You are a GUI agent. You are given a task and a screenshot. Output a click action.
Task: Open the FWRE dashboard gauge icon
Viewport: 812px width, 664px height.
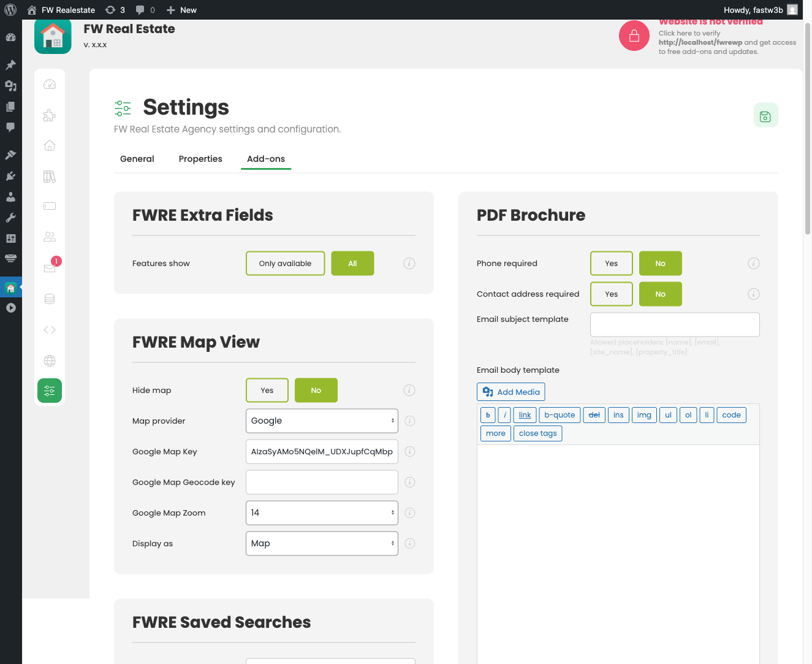coord(50,85)
